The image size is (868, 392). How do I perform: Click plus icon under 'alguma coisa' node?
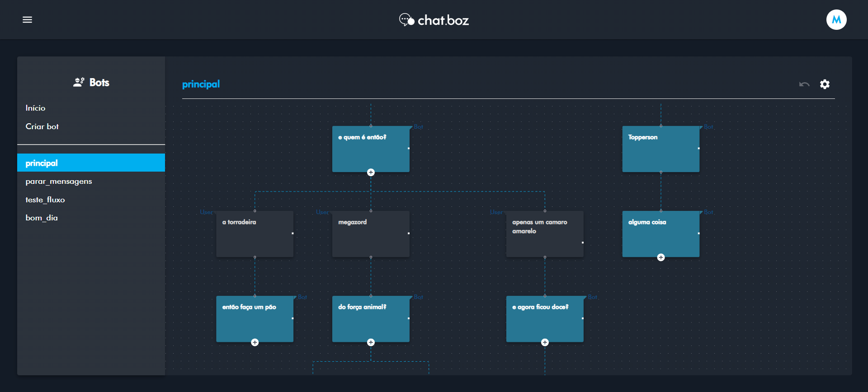click(660, 257)
